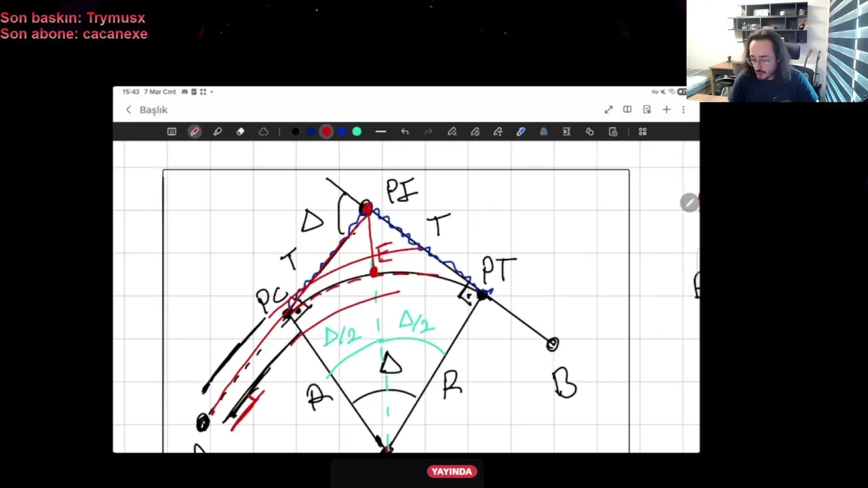The height and width of the screenshot is (488, 868).
Task: Choose the black pen color
Action: pyautogui.click(x=295, y=131)
